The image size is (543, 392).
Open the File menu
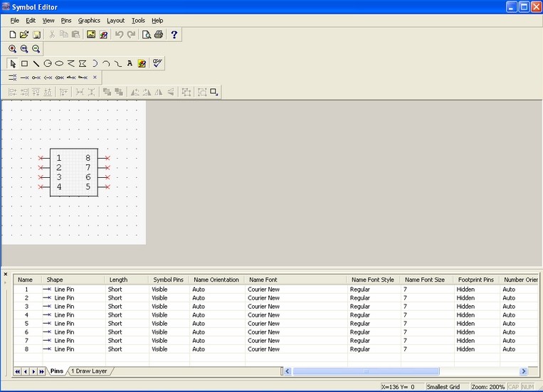14,21
